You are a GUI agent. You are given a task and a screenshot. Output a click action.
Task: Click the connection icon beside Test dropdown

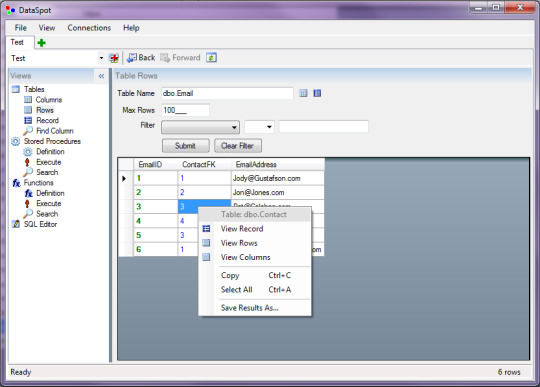(114, 58)
